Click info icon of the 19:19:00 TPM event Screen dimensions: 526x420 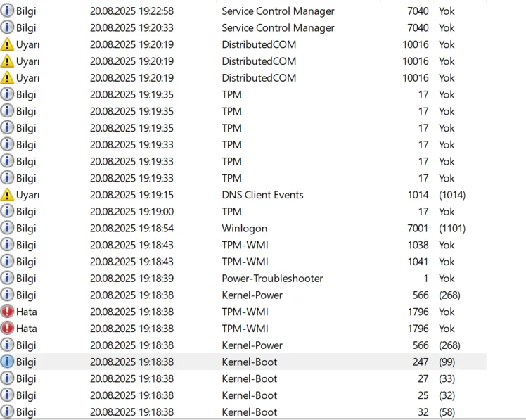click(7, 212)
